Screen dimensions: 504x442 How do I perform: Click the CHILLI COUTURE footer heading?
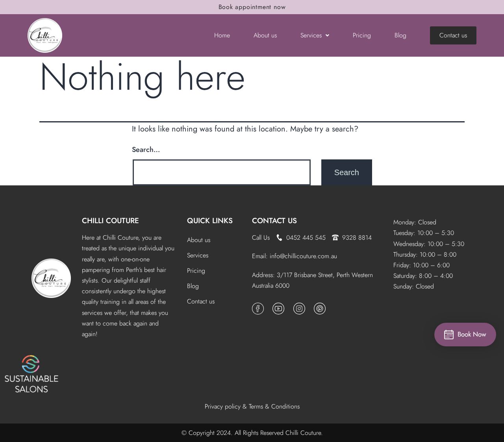click(x=110, y=221)
